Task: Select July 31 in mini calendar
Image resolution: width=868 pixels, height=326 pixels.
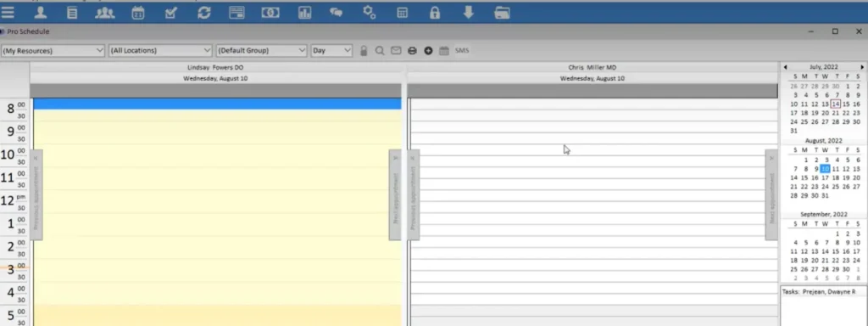Action: click(x=794, y=131)
